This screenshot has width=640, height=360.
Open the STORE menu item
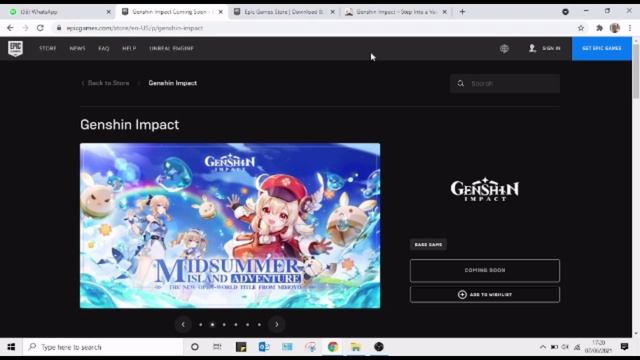pyautogui.click(x=48, y=48)
